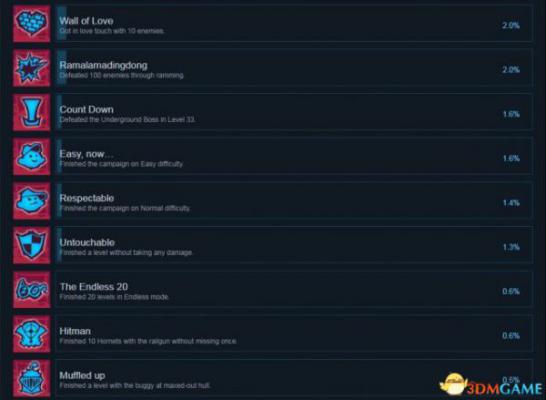Click the 1.4% percentage for Respectable
Viewport: 546px width, 400px height.
coord(511,203)
